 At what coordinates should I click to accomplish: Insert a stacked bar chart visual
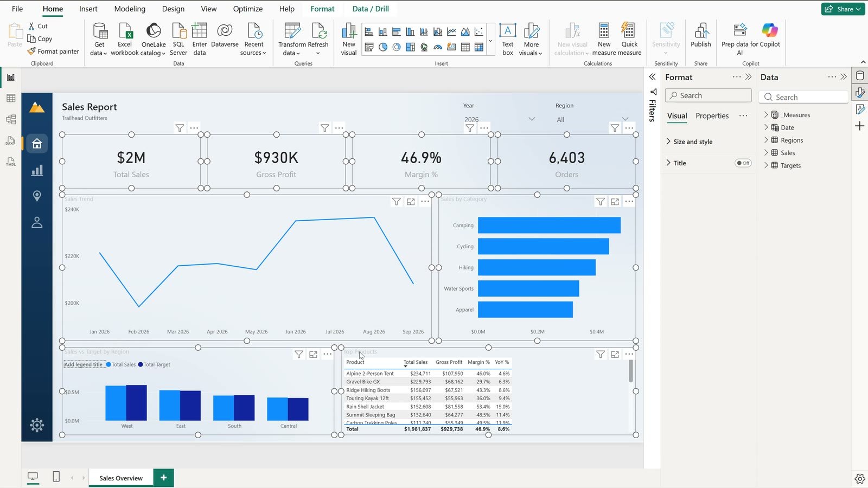[x=369, y=32]
